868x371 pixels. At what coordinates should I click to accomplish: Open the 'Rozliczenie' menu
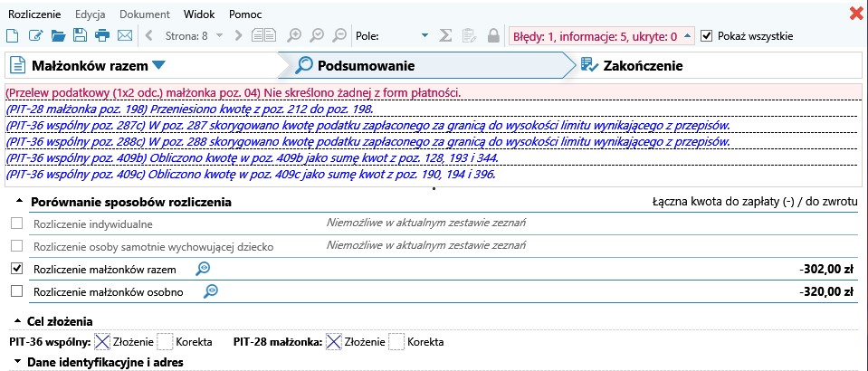(33, 14)
